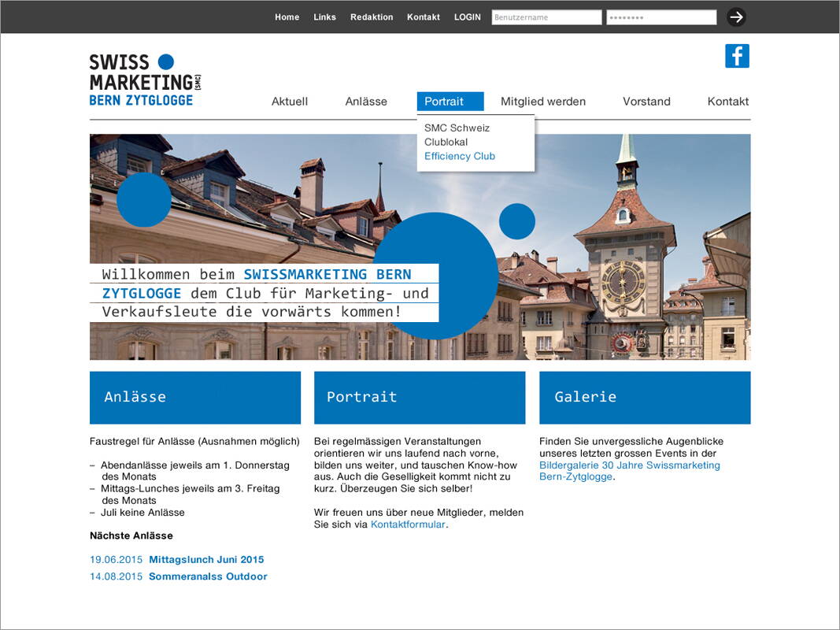Open Bildergalerie 30 Jahre Swissmarketing link
The width and height of the screenshot is (840, 630).
coord(630,471)
